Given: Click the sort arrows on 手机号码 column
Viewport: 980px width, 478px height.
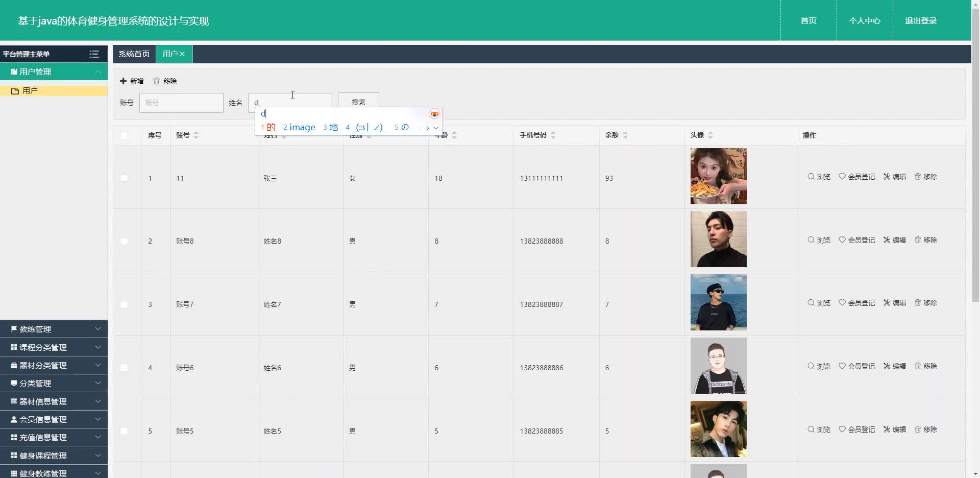Looking at the screenshot, I should [553, 135].
